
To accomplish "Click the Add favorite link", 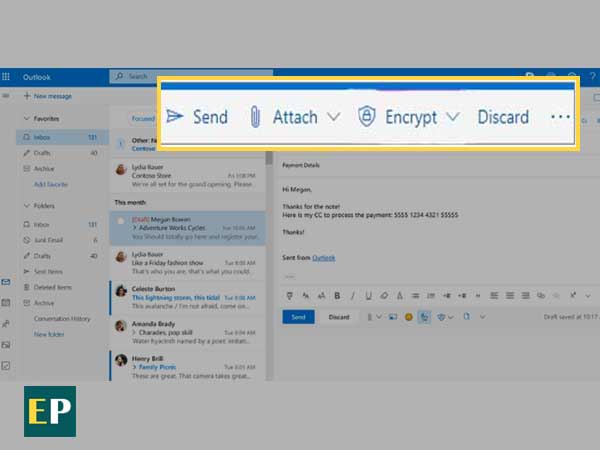I will coord(51,184).
